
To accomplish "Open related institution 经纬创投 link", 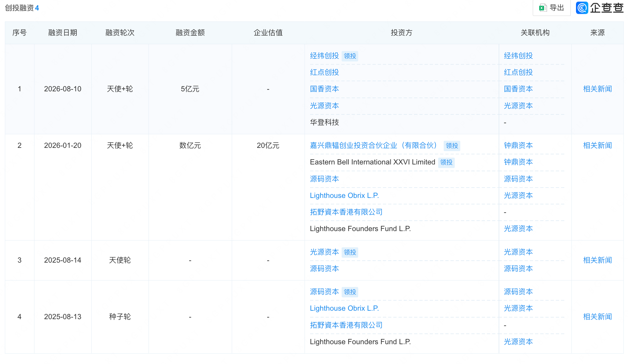I will 518,56.
